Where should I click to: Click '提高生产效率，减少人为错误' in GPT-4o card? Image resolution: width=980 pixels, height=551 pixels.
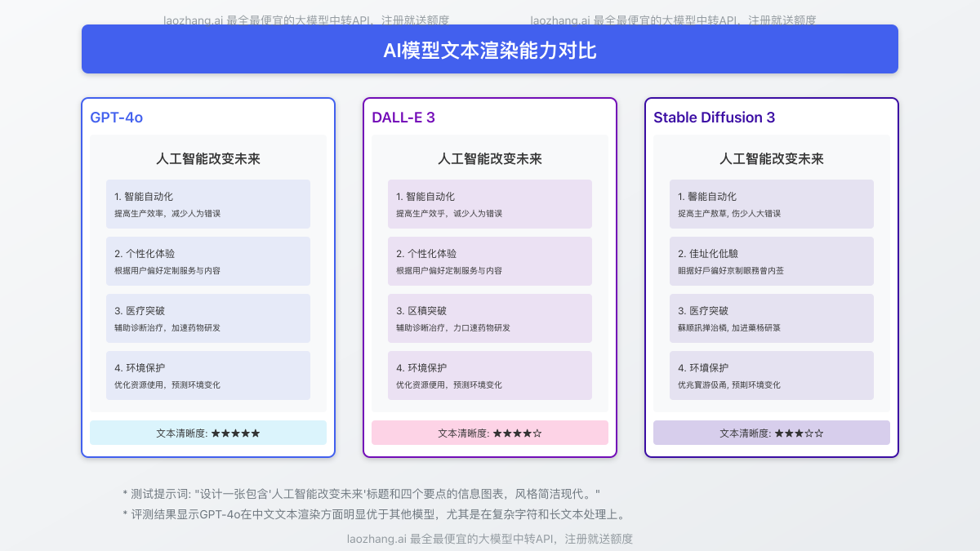pos(167,214)
